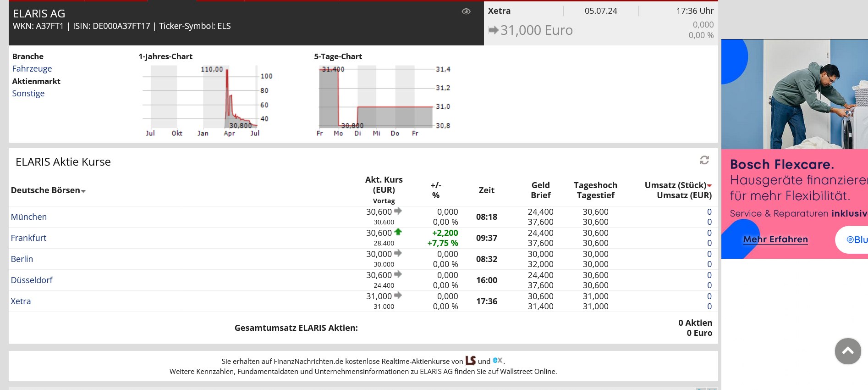
Task: Open the Sonstige market link
Action: pyautogui.click(x=28, y=94)
